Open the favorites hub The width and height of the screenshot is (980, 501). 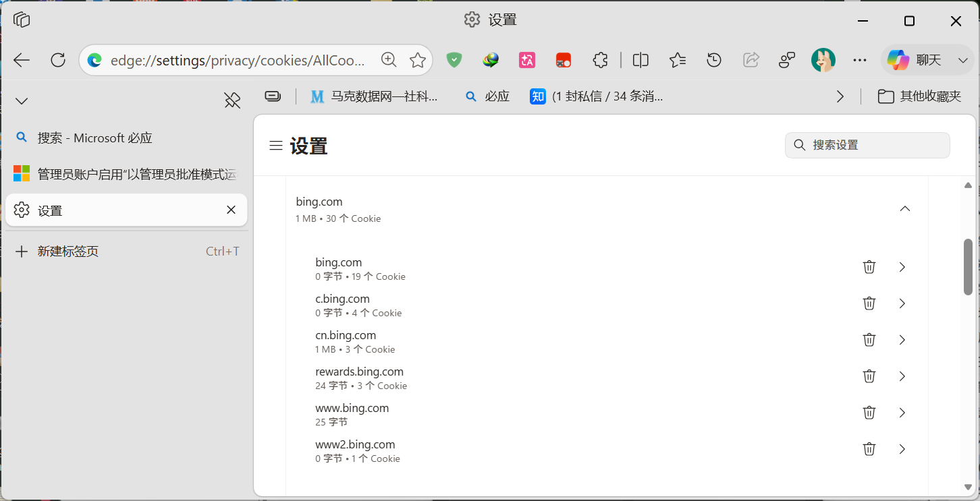(678, 60)
